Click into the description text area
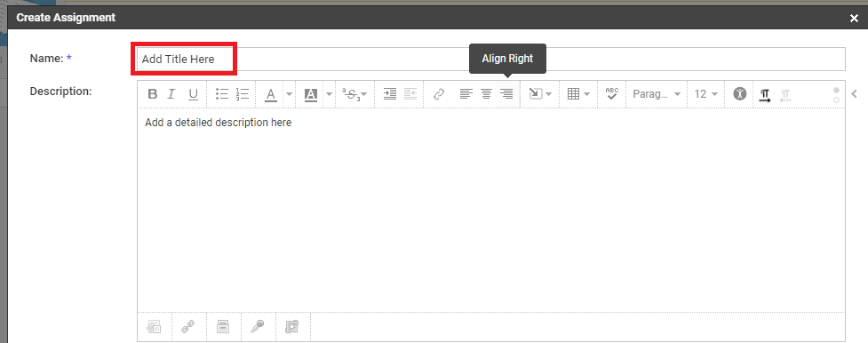868x343 pixels. [491, 210]
